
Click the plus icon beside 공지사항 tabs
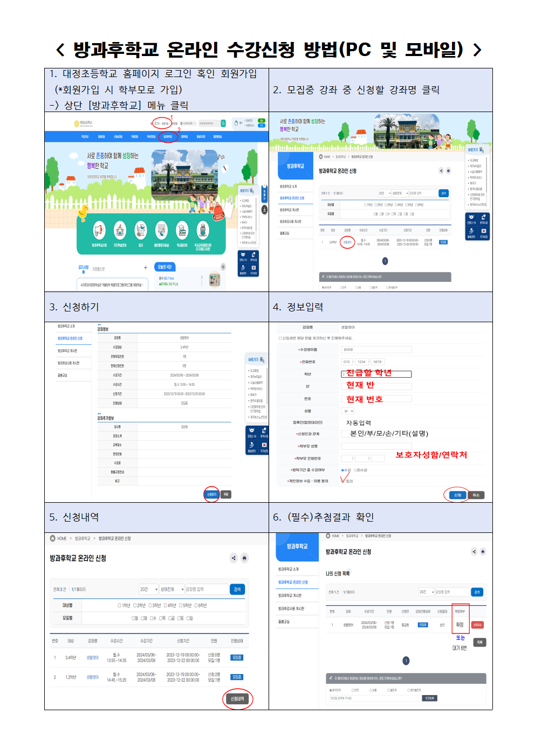click(x=146, y=267)
